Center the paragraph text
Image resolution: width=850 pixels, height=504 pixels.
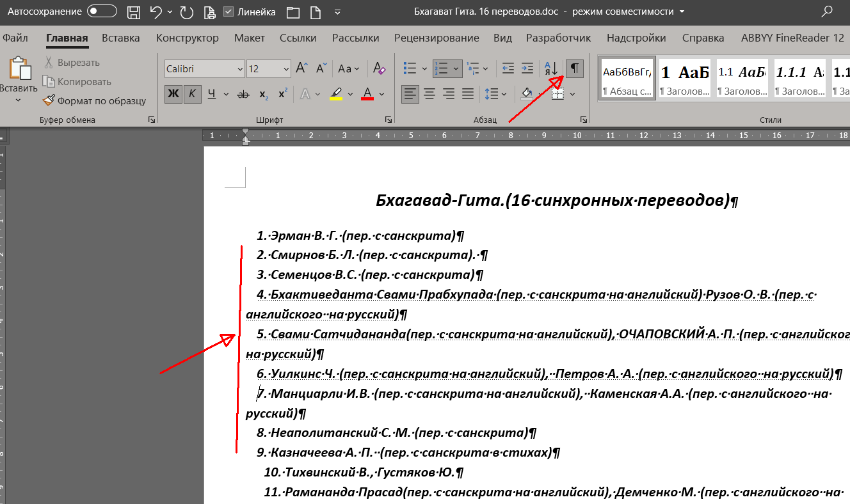429,94
